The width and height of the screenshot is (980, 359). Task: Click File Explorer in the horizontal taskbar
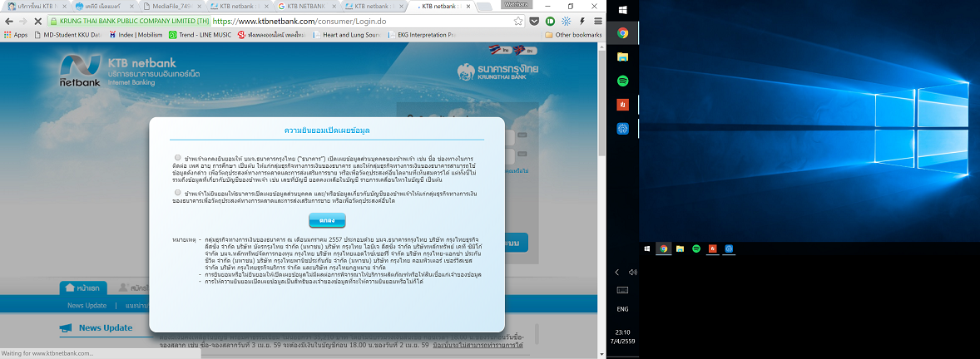pos(680,248)
